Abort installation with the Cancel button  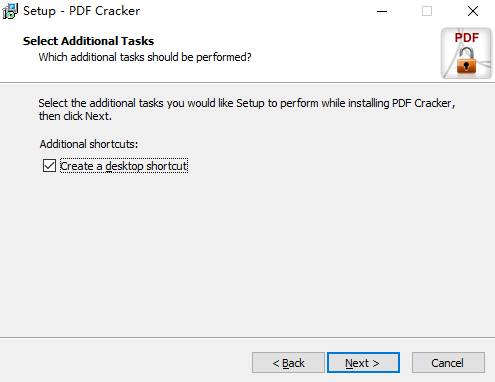[x=448, y=362]
